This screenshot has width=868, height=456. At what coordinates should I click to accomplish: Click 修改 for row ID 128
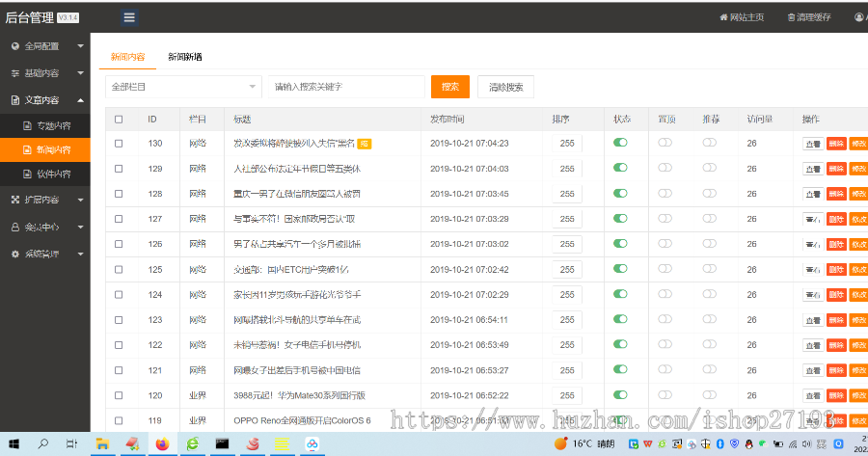(858, 194)
